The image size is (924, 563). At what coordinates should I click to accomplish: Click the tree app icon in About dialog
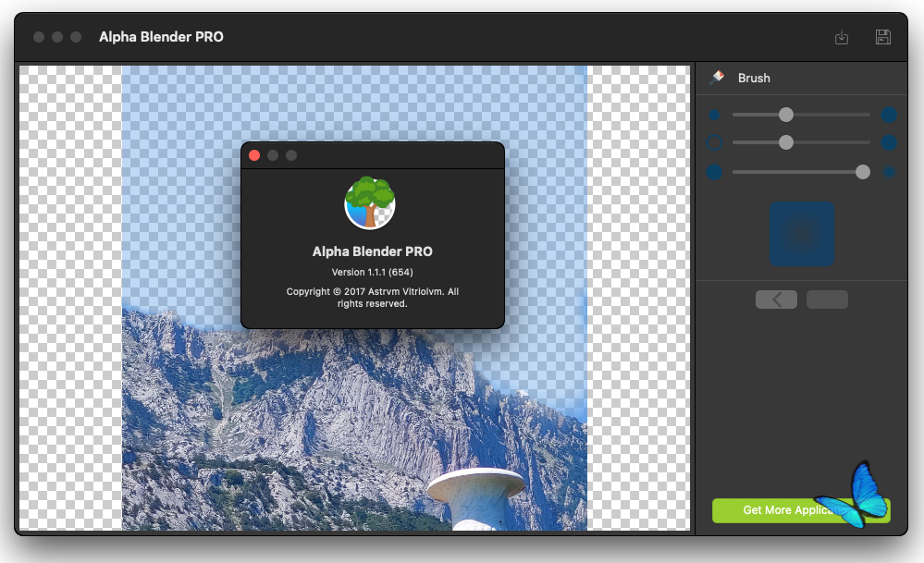(x=369, y=203)
